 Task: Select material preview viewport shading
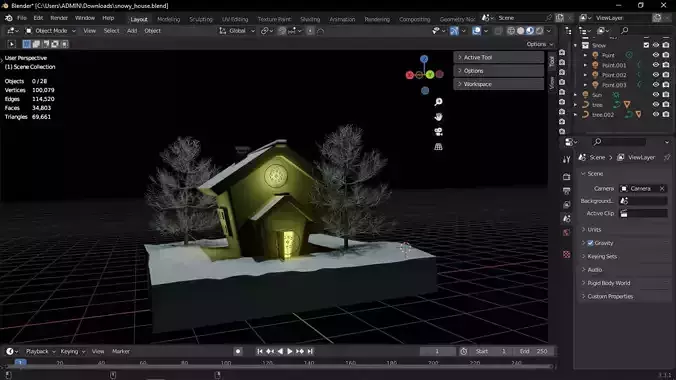[x=530, y=31]
